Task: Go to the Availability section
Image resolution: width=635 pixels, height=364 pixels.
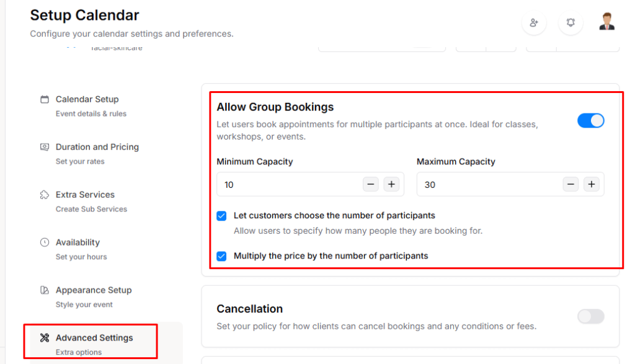Action: (78, 242)
